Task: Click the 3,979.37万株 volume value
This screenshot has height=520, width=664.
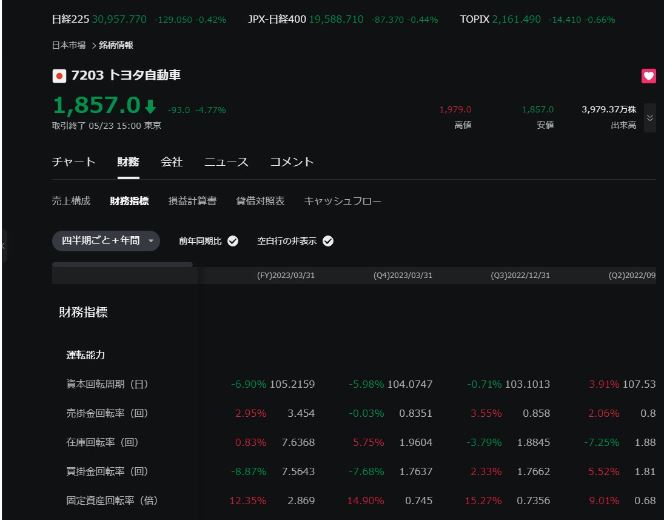Action: [609, 109]
